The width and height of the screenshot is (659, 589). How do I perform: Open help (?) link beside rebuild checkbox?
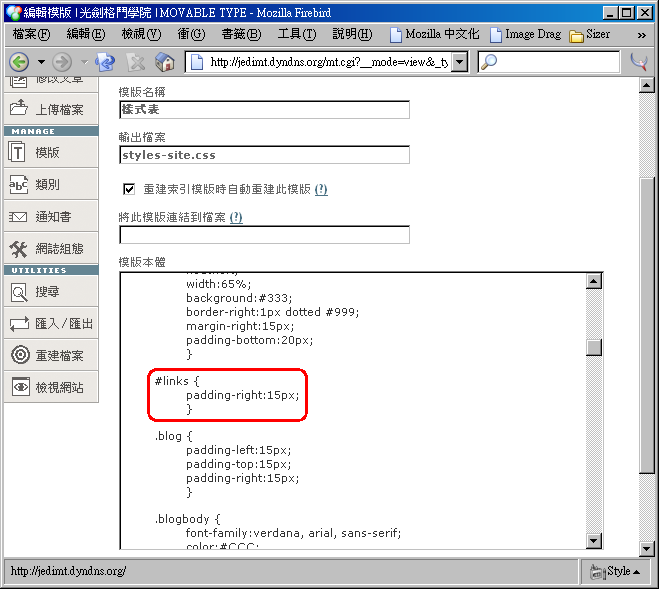pyautogui.click(x=321, y=189)
